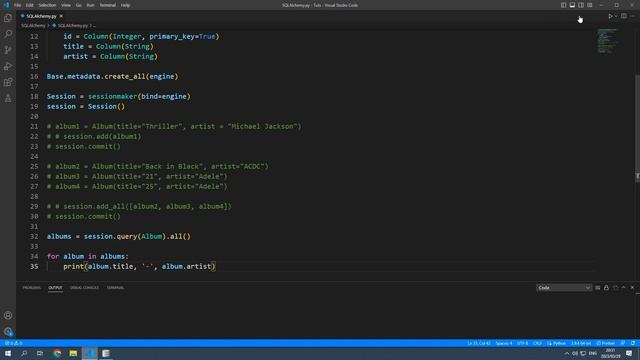
Task: Select language mode Python
Action: click(x=557, y=343)
